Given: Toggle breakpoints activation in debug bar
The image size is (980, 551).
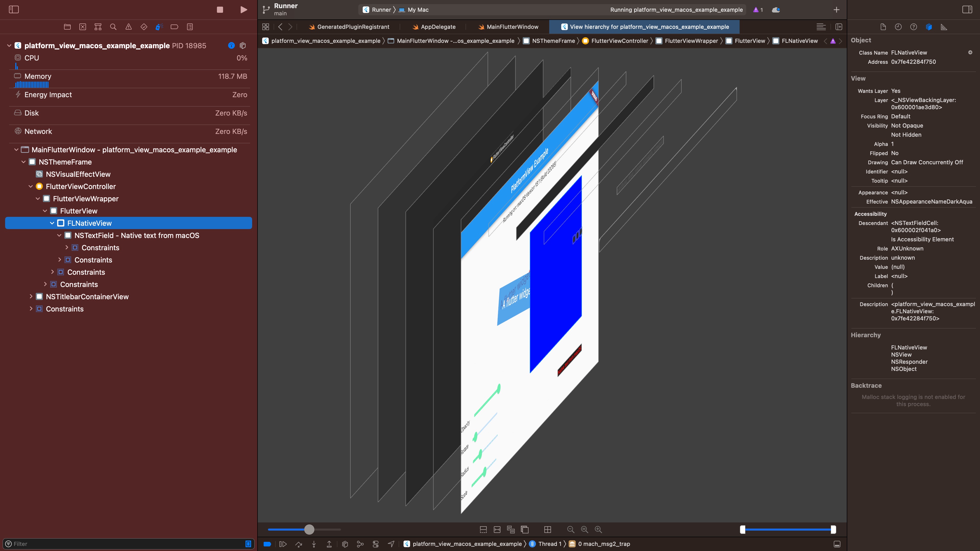Looking at the screenshot, I should point(267,544).
